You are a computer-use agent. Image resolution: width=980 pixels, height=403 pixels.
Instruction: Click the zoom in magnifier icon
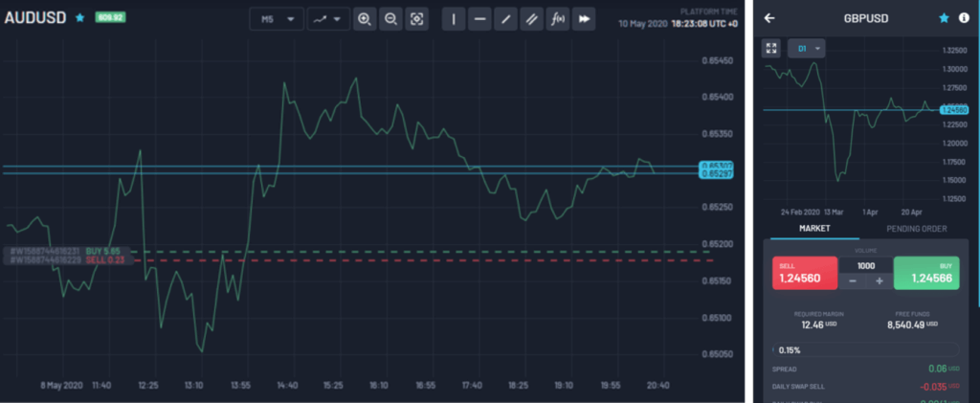point(364,19)
